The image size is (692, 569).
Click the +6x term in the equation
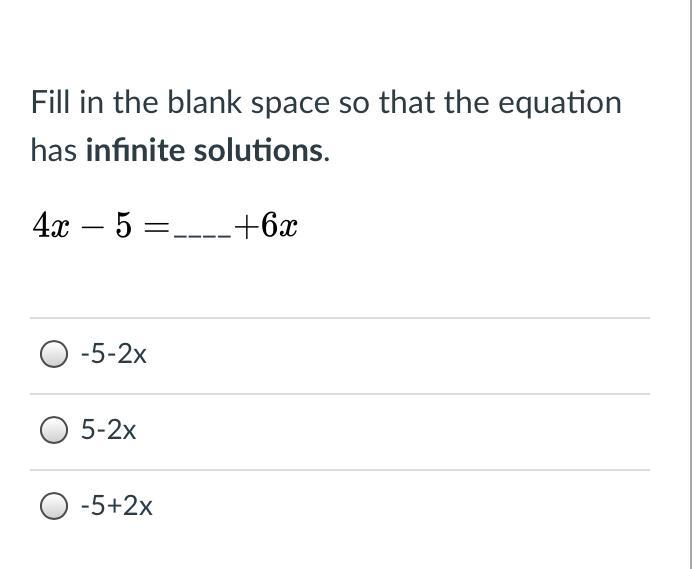[266, 226]
